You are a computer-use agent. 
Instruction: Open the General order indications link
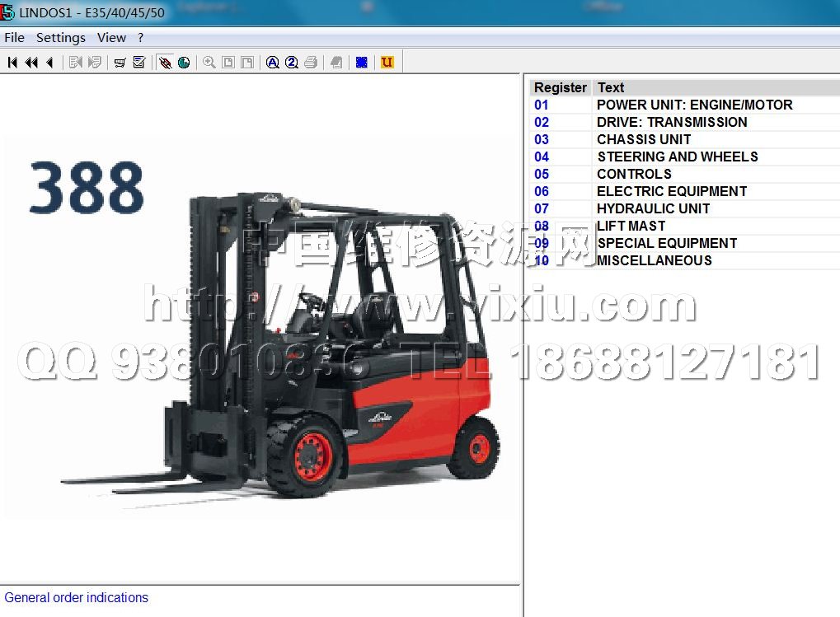coord(77,597)
